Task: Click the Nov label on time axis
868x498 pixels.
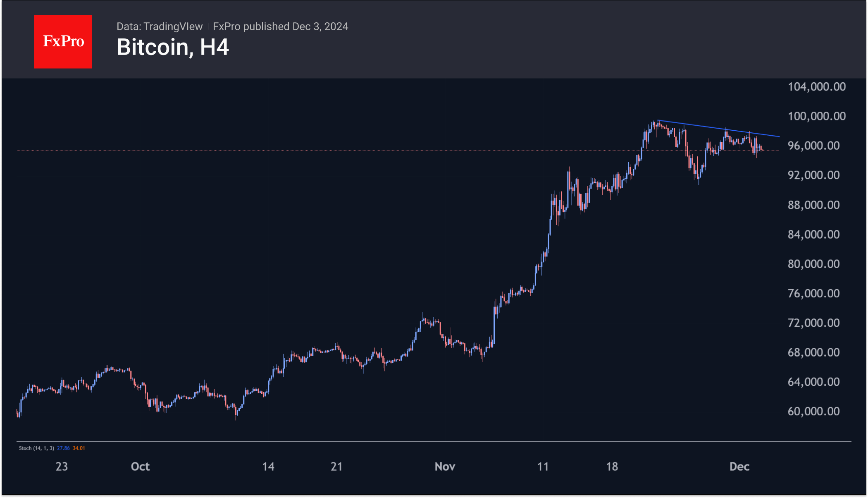Action: (x=445, y=467)
